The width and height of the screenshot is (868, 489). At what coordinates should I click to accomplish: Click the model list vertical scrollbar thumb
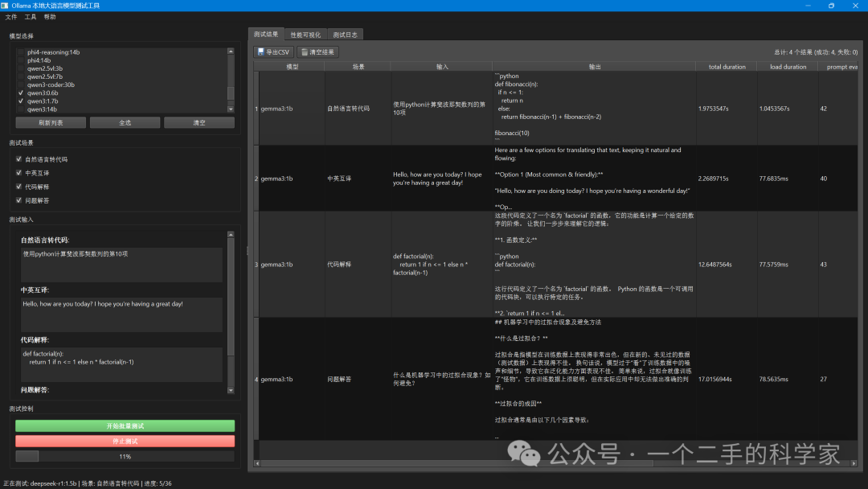pyautogui.click(x=231, y=93)
